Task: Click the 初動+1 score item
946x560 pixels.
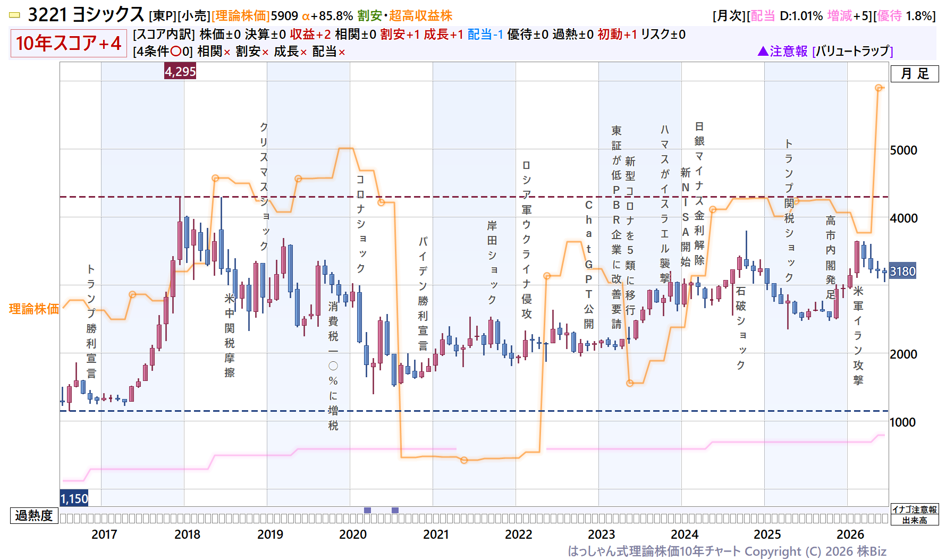Action: 617,35
